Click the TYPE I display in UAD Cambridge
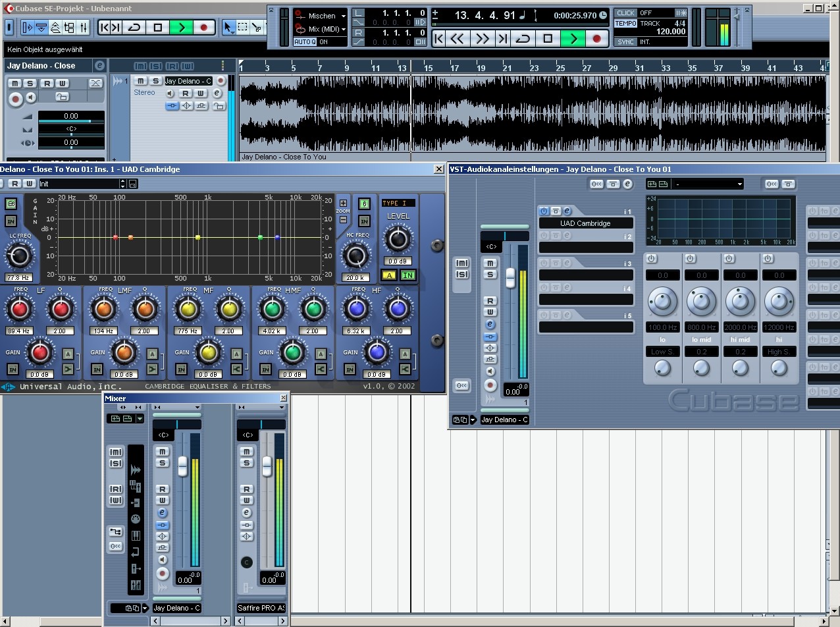840x627 pixels. coord(398,203)
